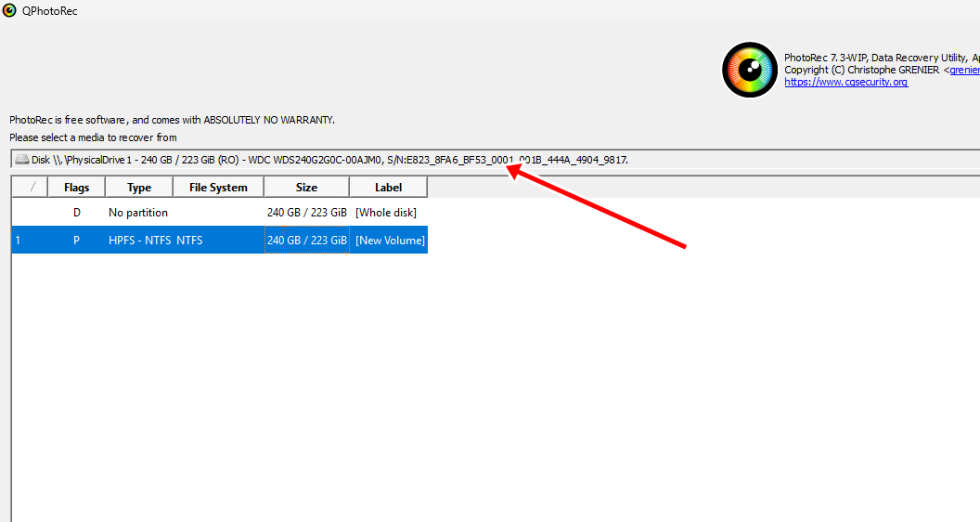Click the [New Volume] label cell
The height and width of the screenshot is (522, 980).
390,241
